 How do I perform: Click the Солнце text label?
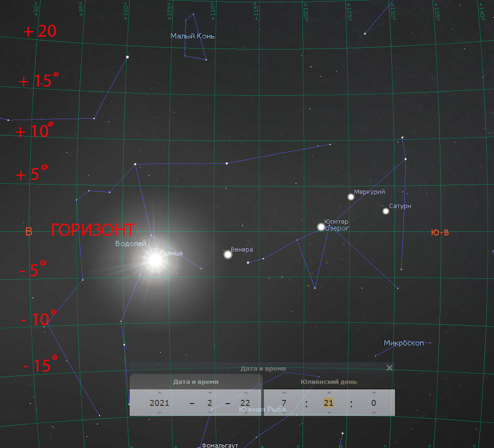171,253
